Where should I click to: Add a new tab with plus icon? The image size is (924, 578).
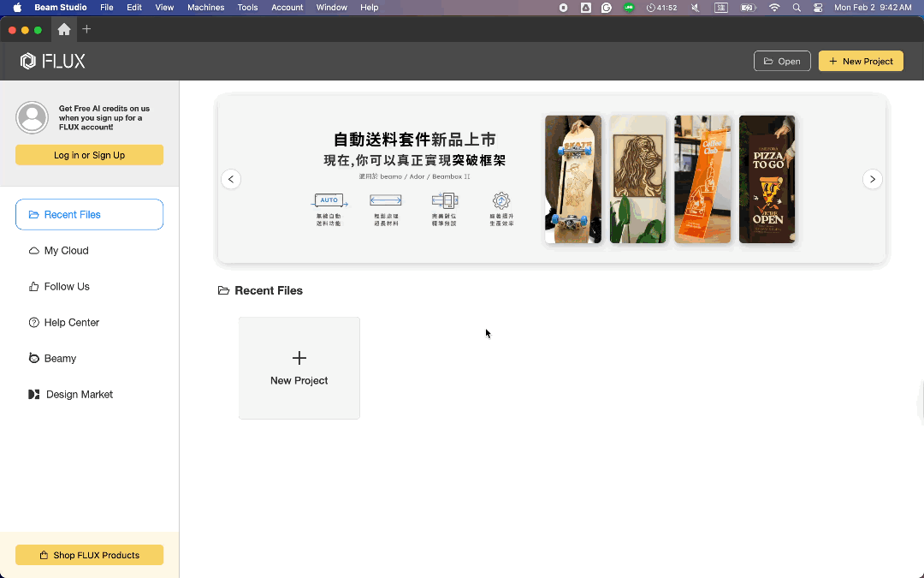click(x=86, y=29)
